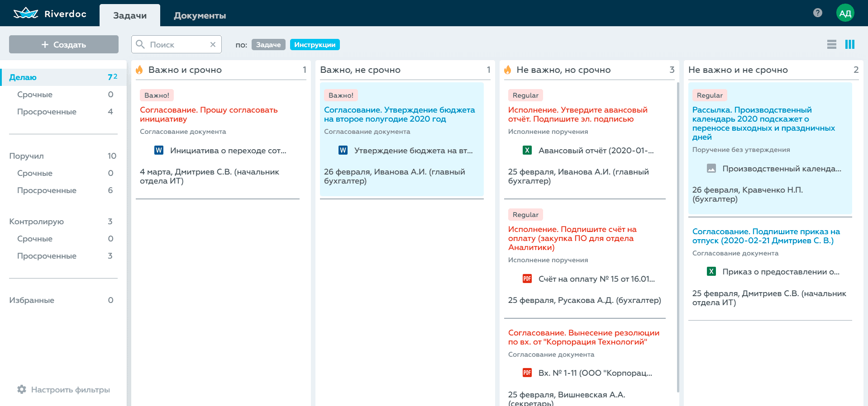
Task: Click the flame icon beside Важно и срочно
Action: coord(139,70)
